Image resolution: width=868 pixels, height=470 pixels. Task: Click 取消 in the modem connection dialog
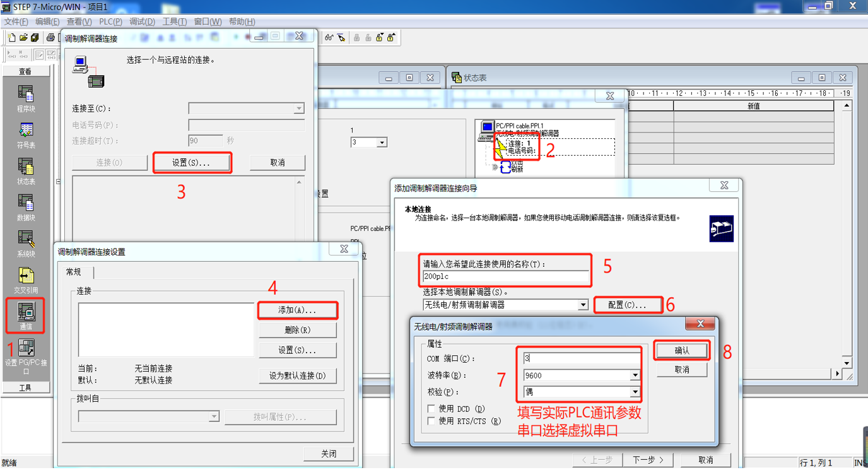click(278, 163)
